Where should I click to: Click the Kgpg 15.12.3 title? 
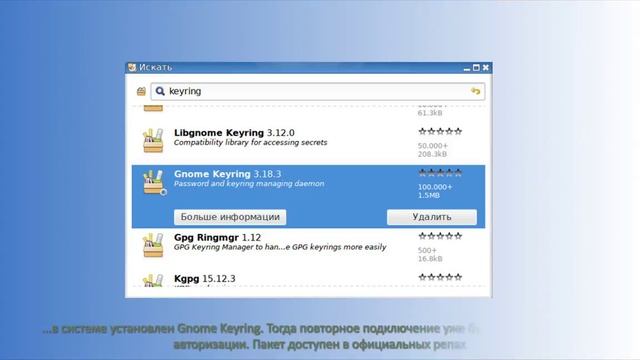(x=204, y=278)
